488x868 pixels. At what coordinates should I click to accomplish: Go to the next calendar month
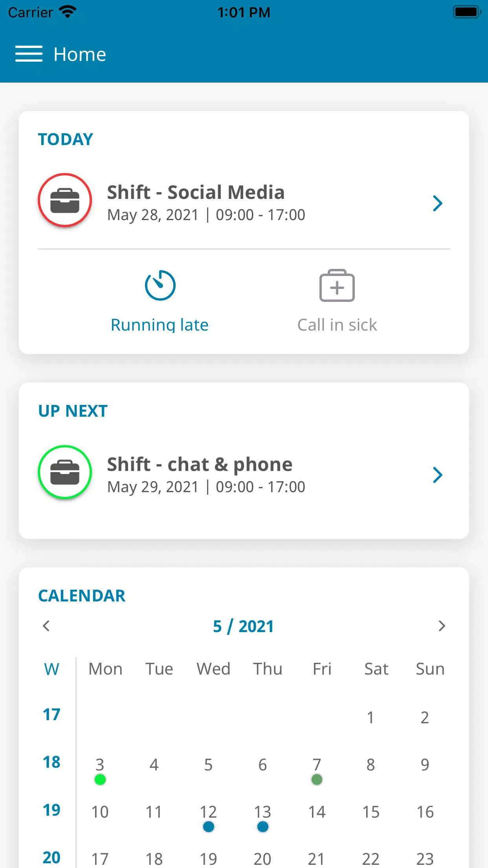(x=442, y=626)
